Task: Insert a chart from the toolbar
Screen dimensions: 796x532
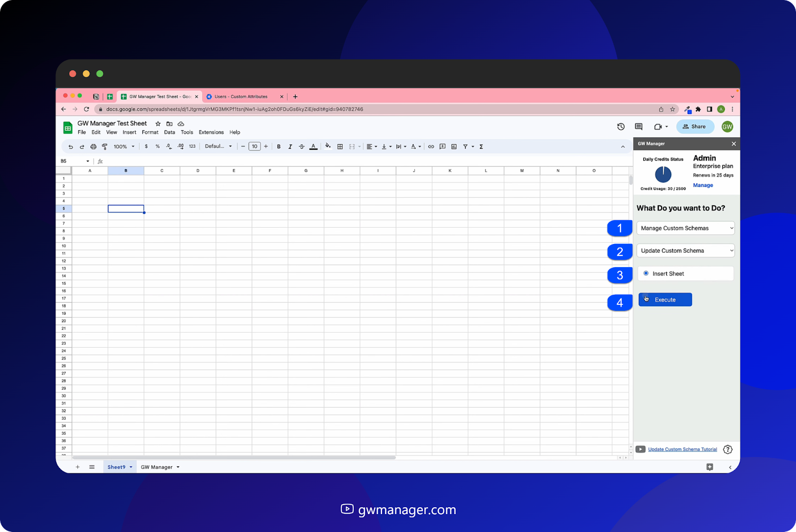Action: (x=453, y=146)
